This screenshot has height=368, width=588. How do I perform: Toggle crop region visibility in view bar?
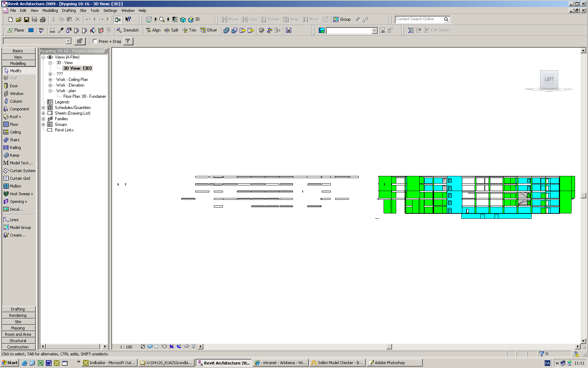pos(178,346)
